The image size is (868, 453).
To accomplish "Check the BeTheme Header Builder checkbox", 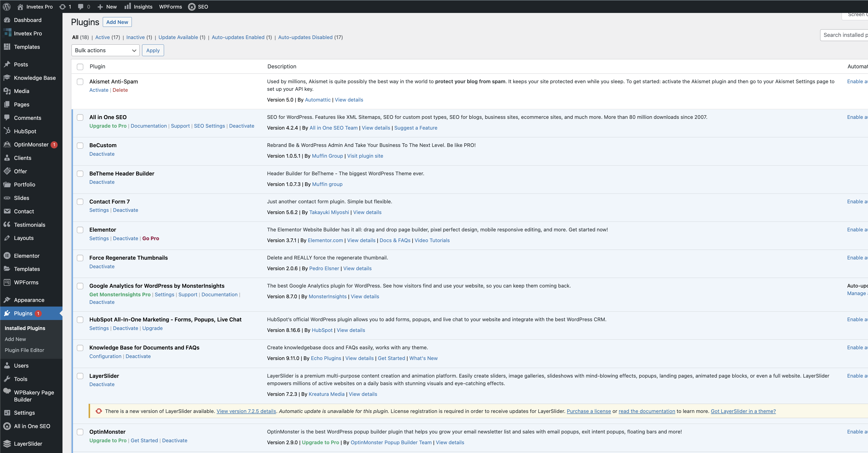I will (x=80, y=174).
